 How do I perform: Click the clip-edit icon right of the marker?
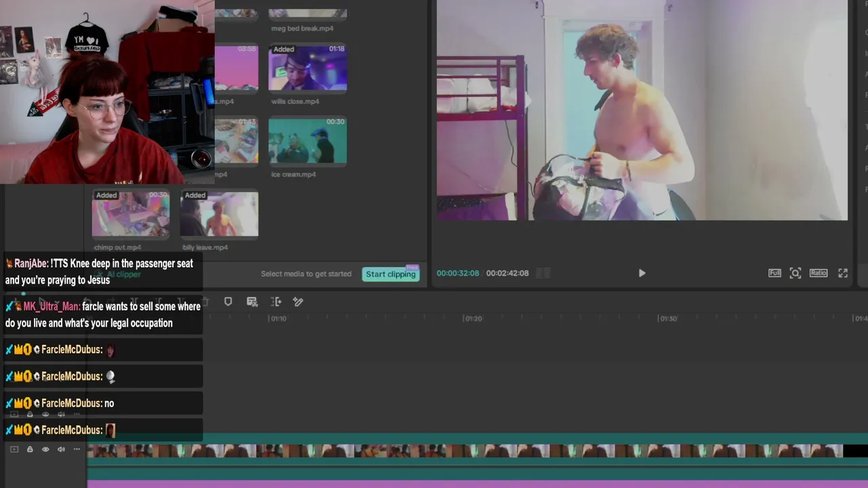point(252,302)
